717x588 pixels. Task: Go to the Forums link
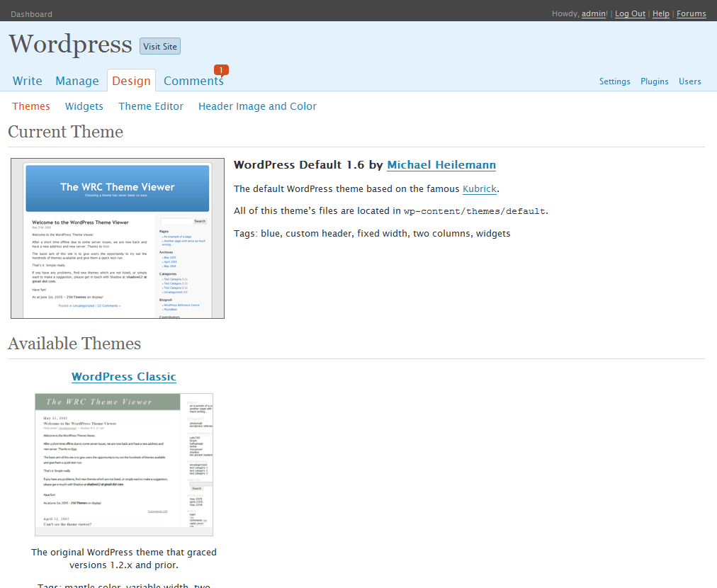coord(691,13)
